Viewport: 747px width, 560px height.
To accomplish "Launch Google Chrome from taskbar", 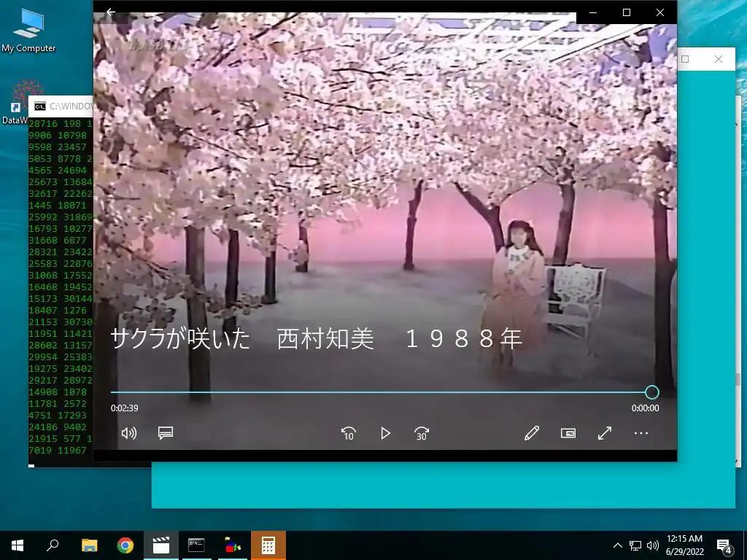I will tap(125, 545).
